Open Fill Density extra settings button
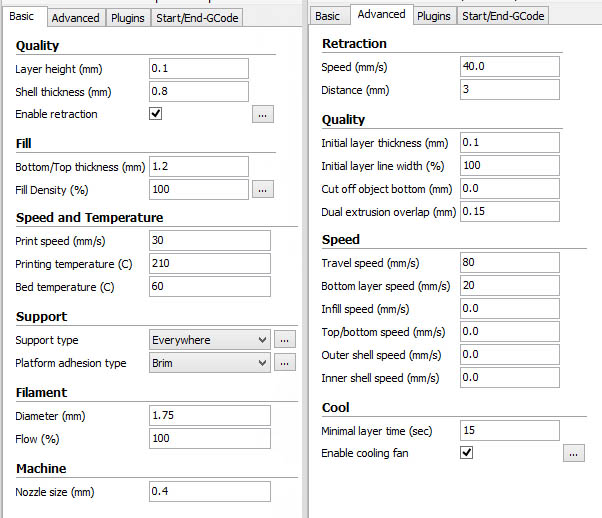Screen dimensions: 602x518 [262, 188]
